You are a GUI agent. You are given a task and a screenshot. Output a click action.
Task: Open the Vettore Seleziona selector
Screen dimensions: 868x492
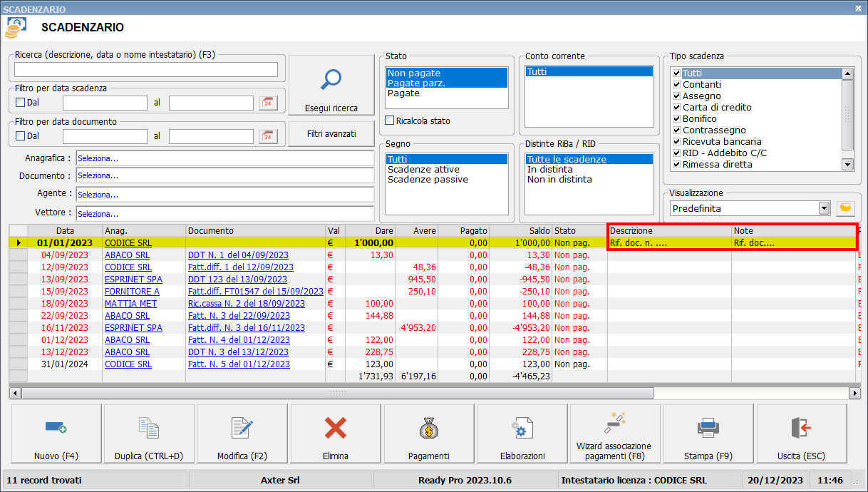[x=224, y=213]
